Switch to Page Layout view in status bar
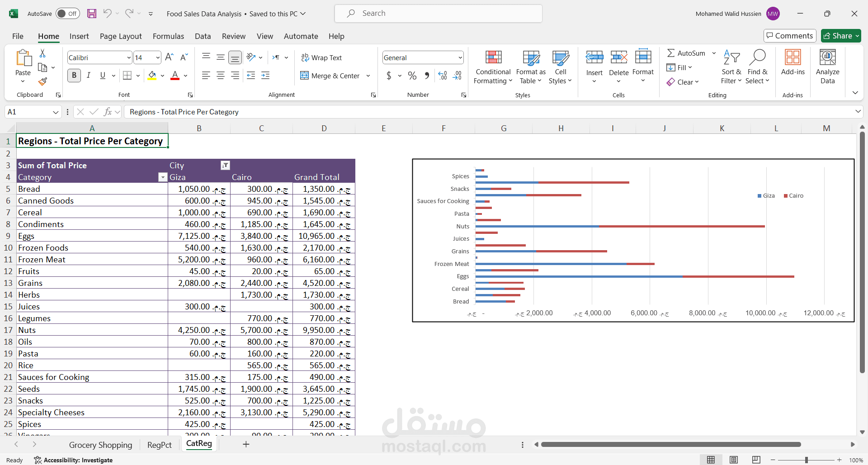The width and height of the screenshot is (868, 465). tap(734, 460)
